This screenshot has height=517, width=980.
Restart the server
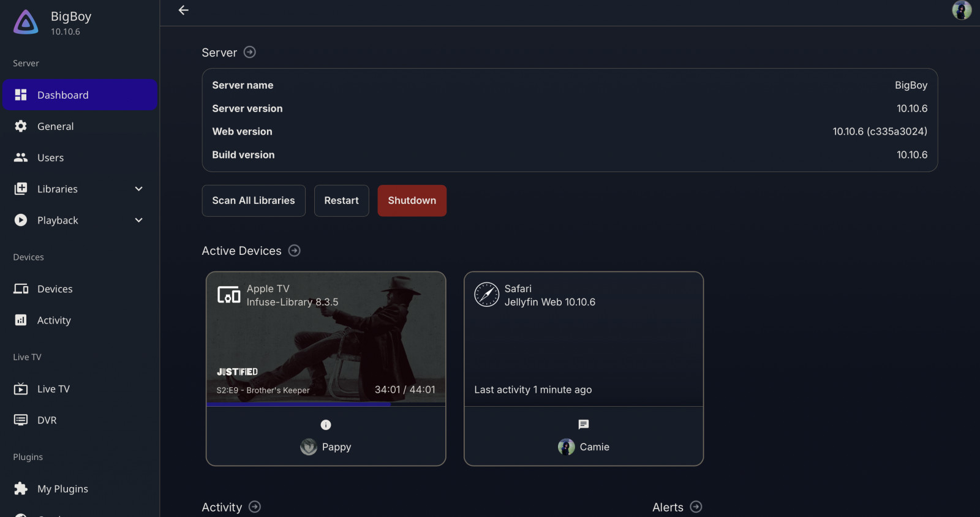click(341, 200)
